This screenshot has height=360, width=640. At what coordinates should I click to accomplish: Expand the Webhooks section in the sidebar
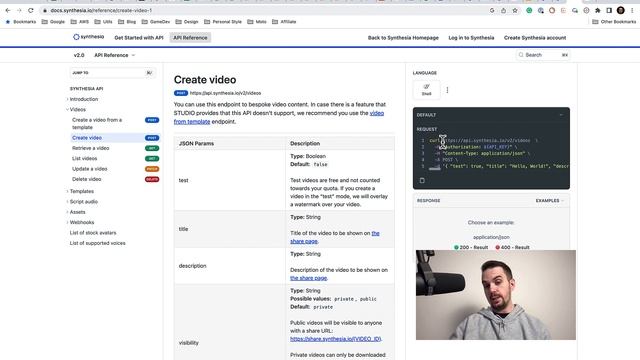[81, 222]
